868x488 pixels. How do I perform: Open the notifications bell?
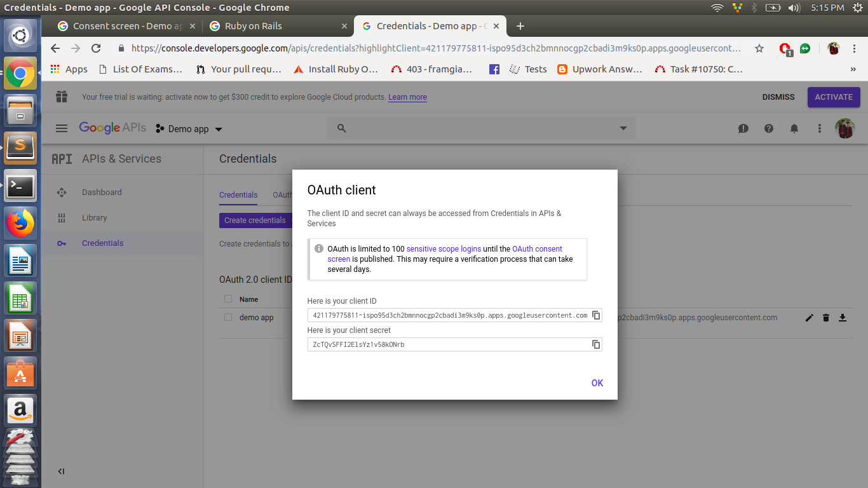(x=794, y=128)
